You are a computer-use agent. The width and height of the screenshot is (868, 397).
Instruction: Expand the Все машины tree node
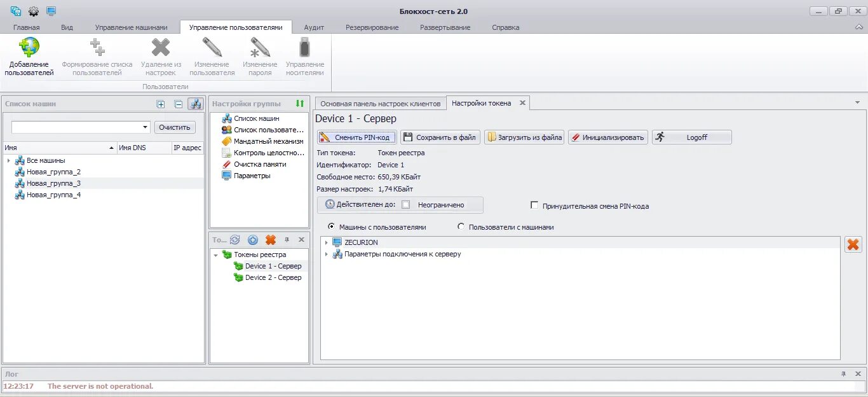[8, 160]
